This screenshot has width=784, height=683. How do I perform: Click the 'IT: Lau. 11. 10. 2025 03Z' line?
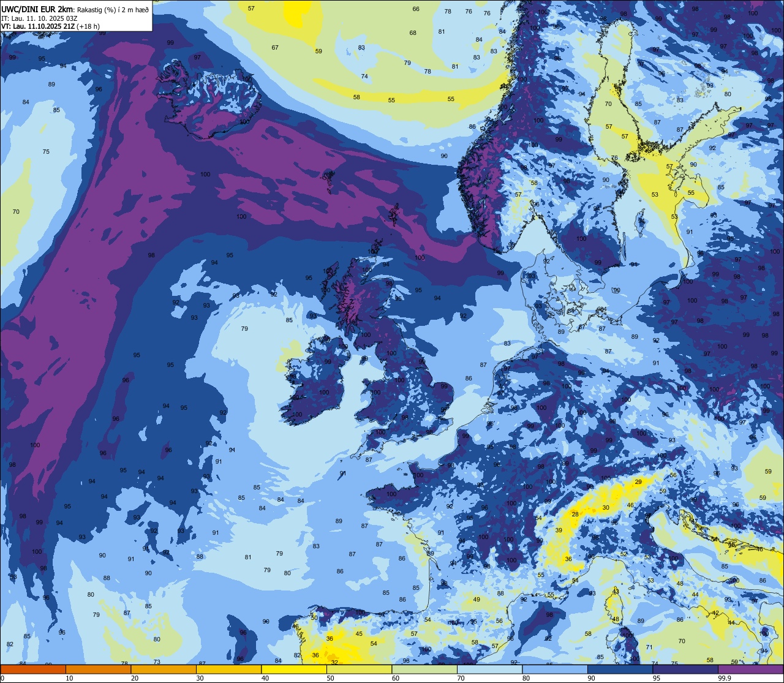[x=39, y=18]
